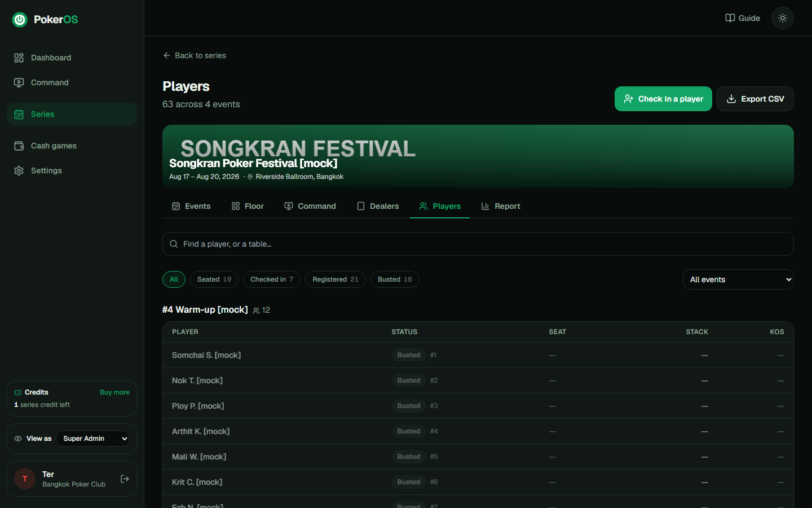Click the PokerOS logo icon
Image resolution: width=812 pixels, height=508 pixels.
(20, 20)
